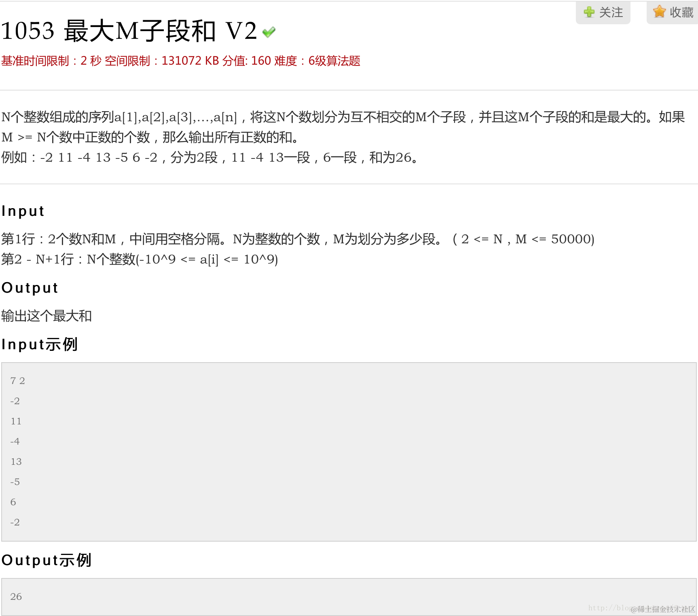Click the example line starting with 例如
This screenshot has height=616, width=698.
point(209,157)
